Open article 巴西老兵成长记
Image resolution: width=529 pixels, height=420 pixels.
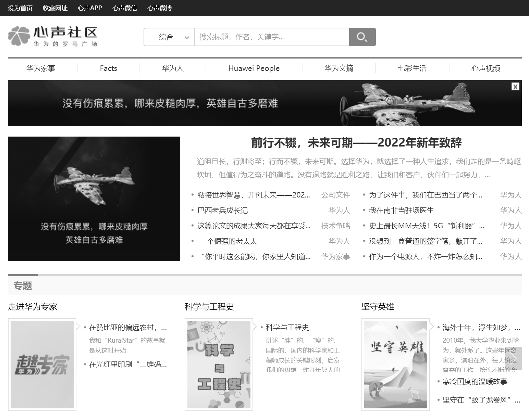223,211
